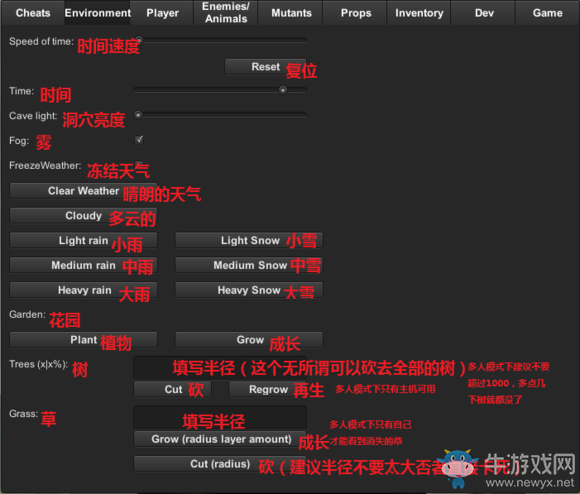Click the Medium Snow button
580x494 pixels.
[249, 265]
